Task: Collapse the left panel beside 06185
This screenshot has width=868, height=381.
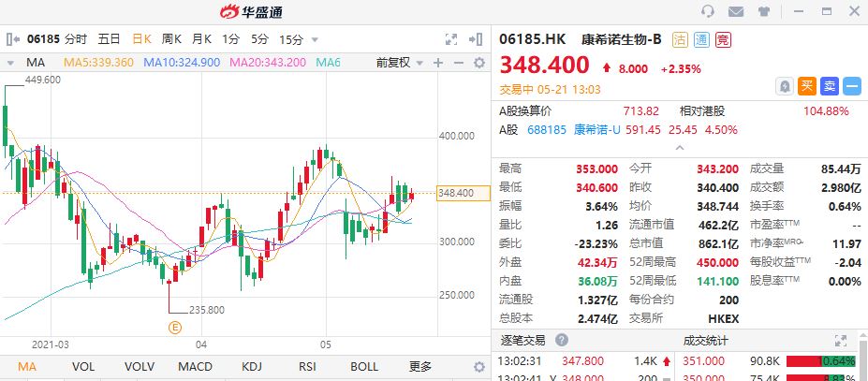Action: [x=13, y=39]
